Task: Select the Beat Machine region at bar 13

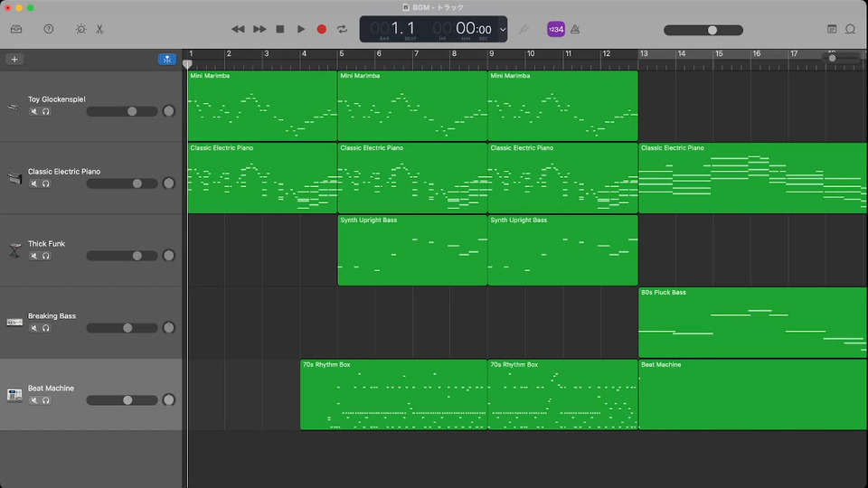Action: 753,395
